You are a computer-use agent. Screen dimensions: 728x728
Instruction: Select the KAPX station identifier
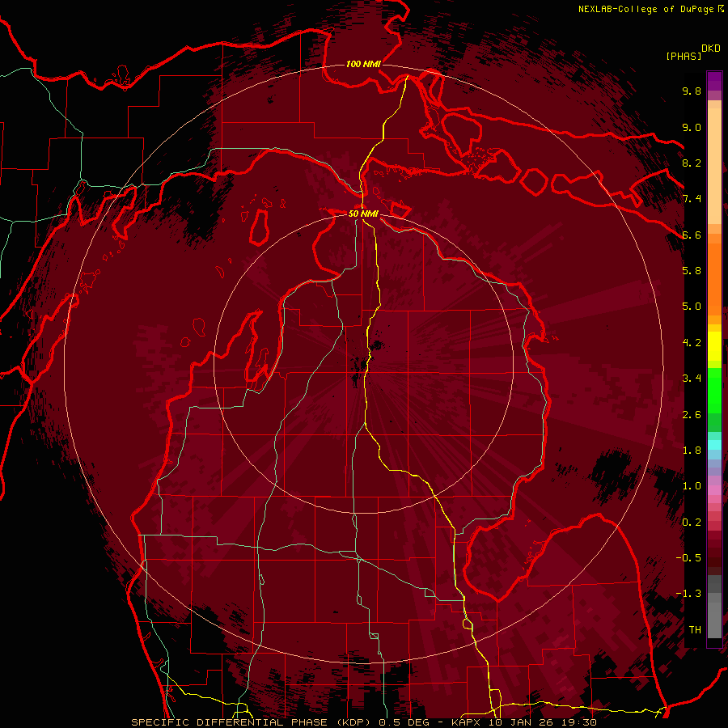(466, 722)
